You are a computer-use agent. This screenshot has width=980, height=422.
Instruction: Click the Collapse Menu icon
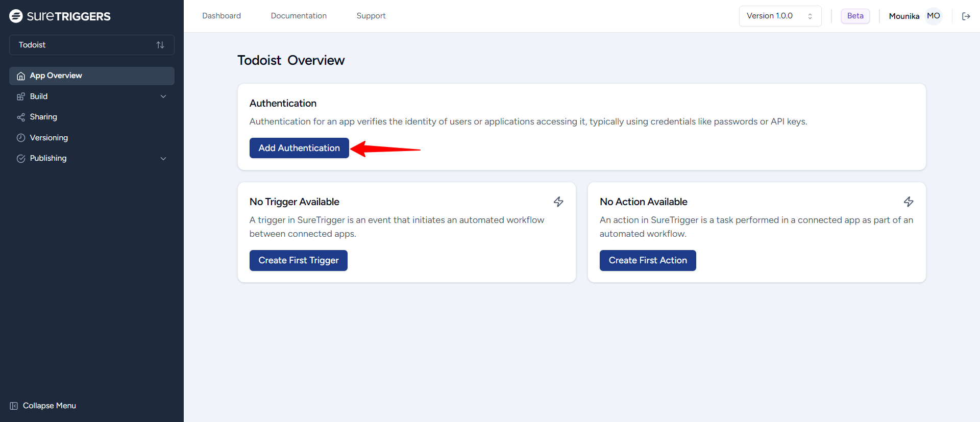(14, 406)
